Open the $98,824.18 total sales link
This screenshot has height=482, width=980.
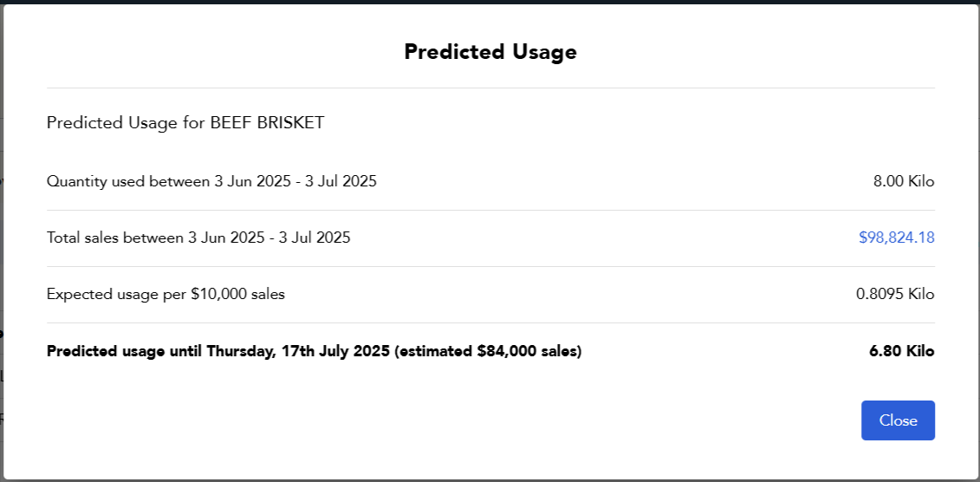point(896,238)
